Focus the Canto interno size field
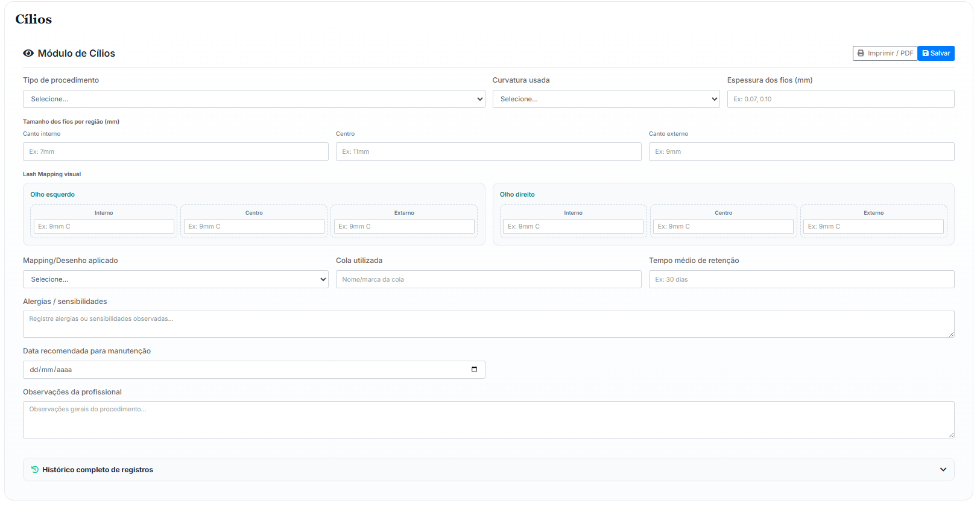The width and height of the screenshot is (980, 506). (175, 151)
